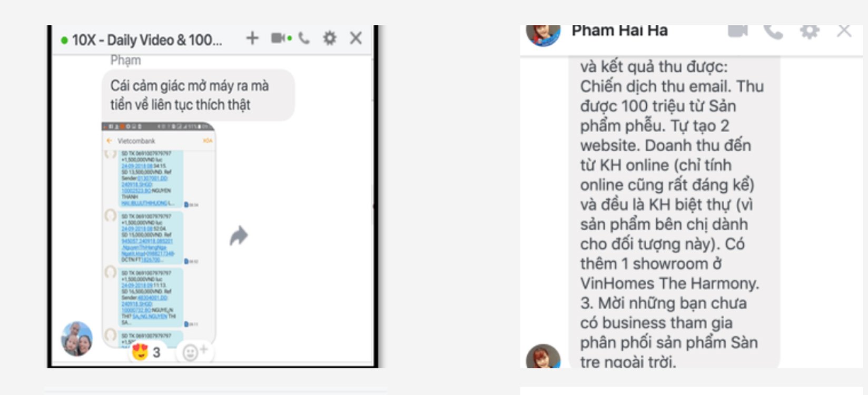868x395 pixels.
Task: Open the Pham Hai Ha name in the header
Action: [619, 31]
